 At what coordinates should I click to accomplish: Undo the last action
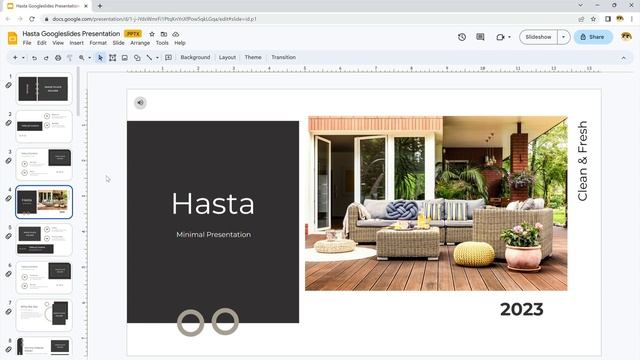(x=34, y=58)
